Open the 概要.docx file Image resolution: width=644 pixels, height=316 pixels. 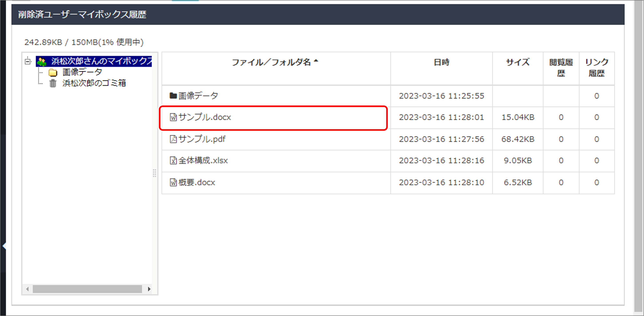[197, 182]
